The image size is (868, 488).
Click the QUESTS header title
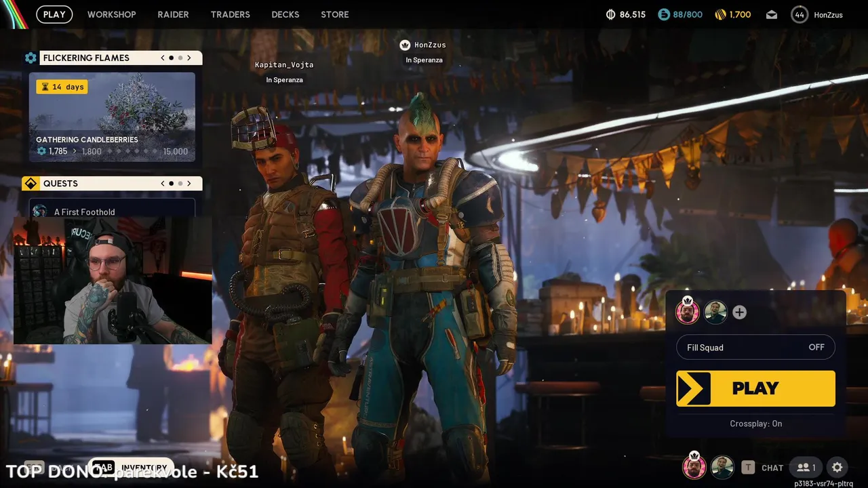point(60,184)
